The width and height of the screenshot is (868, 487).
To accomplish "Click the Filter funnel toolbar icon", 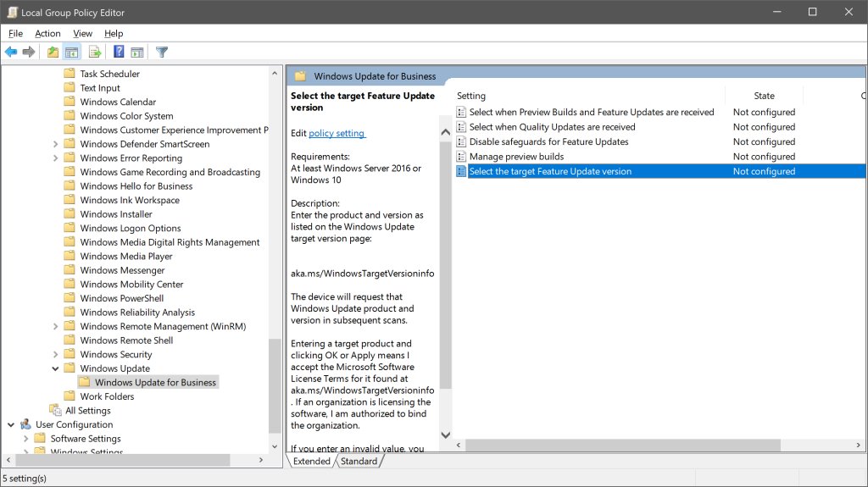I will click(162, 52).
